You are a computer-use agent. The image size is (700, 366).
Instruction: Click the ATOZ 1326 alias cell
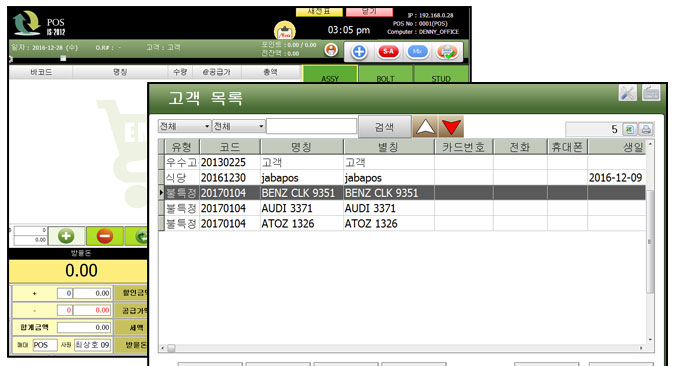[388, 223]
